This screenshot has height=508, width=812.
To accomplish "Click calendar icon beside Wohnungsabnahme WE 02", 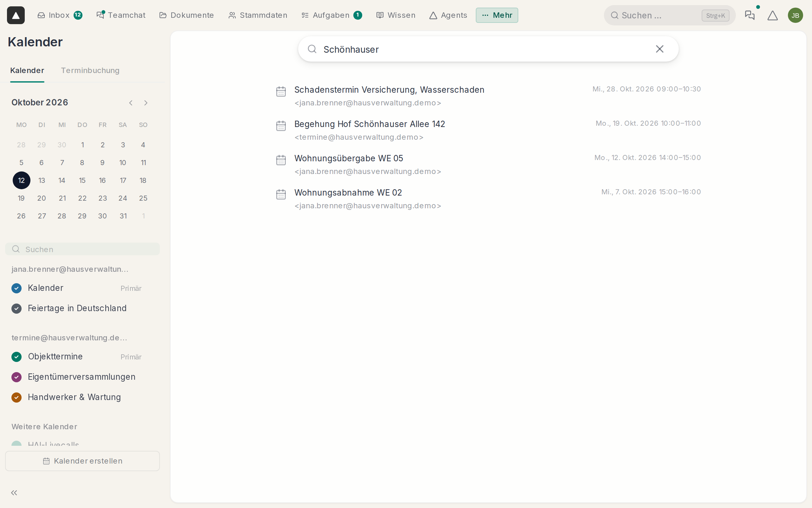I will 281,194.
